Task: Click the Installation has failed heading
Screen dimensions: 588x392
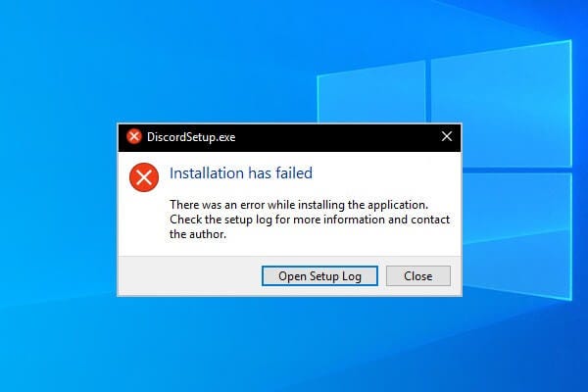Action: point(241,173)
